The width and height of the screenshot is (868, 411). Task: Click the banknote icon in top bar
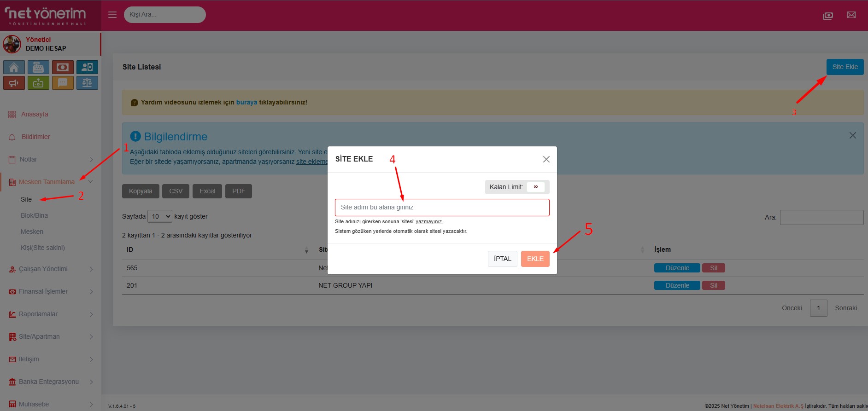(x=828, y=16)
